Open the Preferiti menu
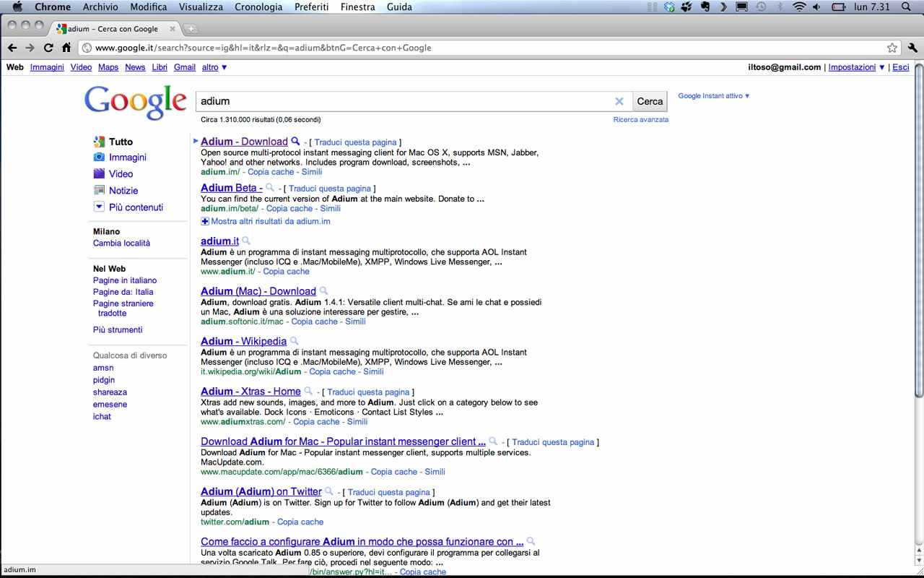Viewport: 924px width, 578px height. tap(312, 7)
